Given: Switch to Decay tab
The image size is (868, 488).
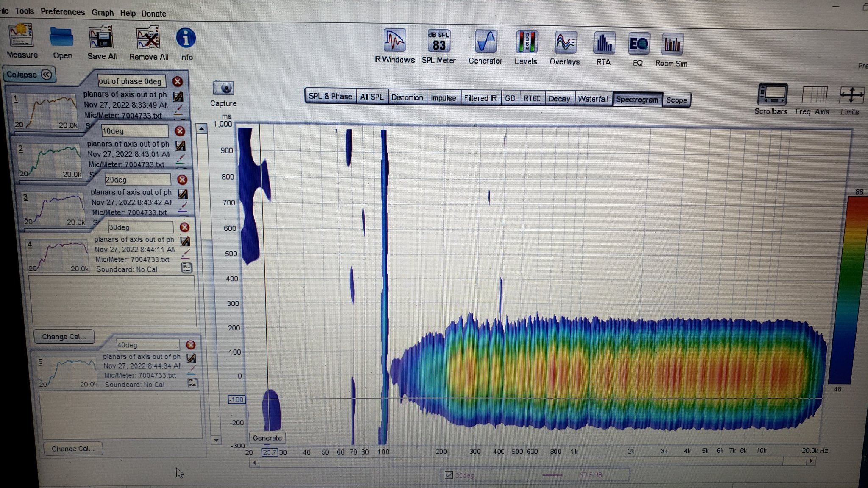Looking at the screenshot, I should pos(559,99).
